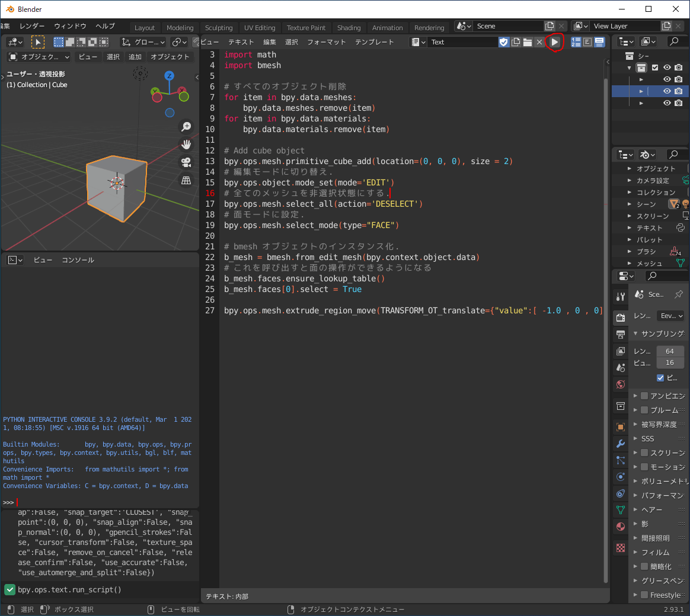Open Texture properties checker tab

click(621, 548)
